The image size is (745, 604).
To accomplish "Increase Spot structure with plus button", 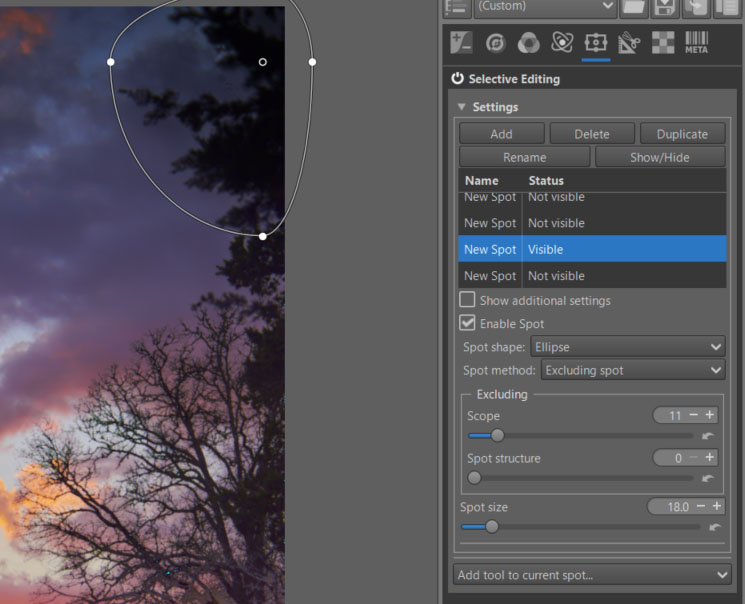I will (x=710, y=458).
